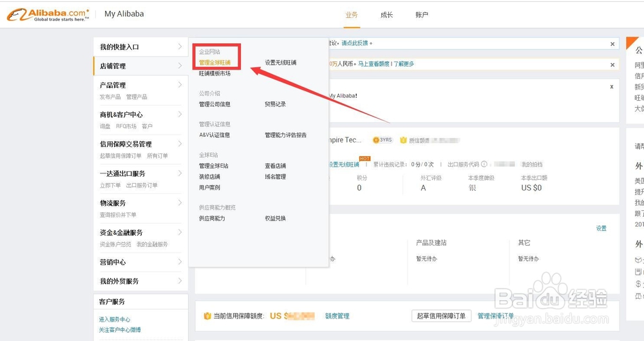Click the credit assurance shield icon by 授信额度
The height and width of the screenshot is (341, 644).
tap(403, 140)
